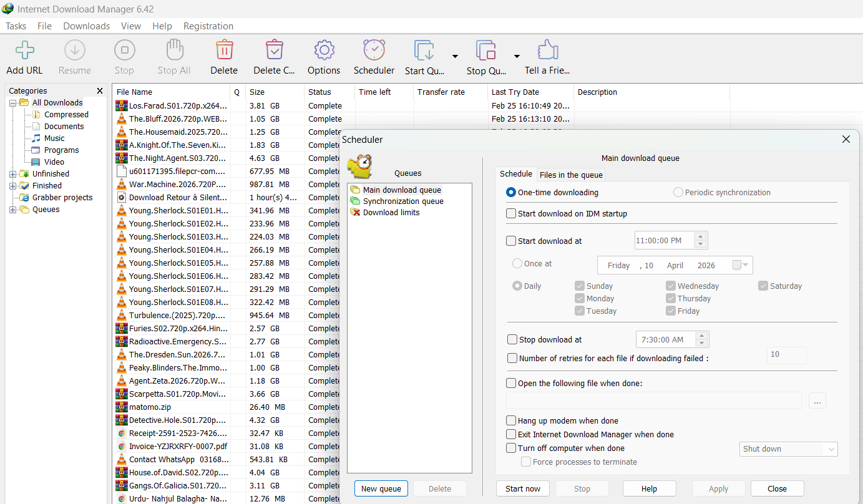Click the Stop Queue toolbar icon
This screenshot has width=863, height=504.
point(486,51)
